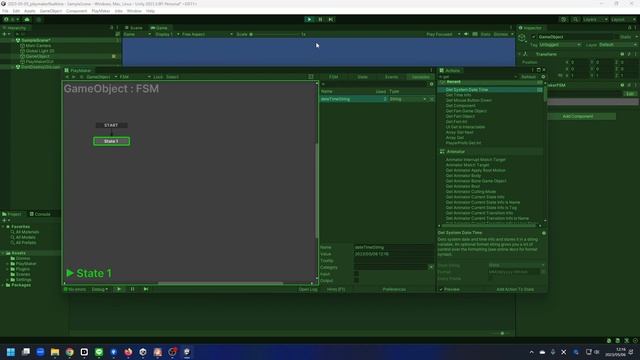Open PlayMaker Debug dropdown
The width and height of the screenshot is (640, 360).
100,289
